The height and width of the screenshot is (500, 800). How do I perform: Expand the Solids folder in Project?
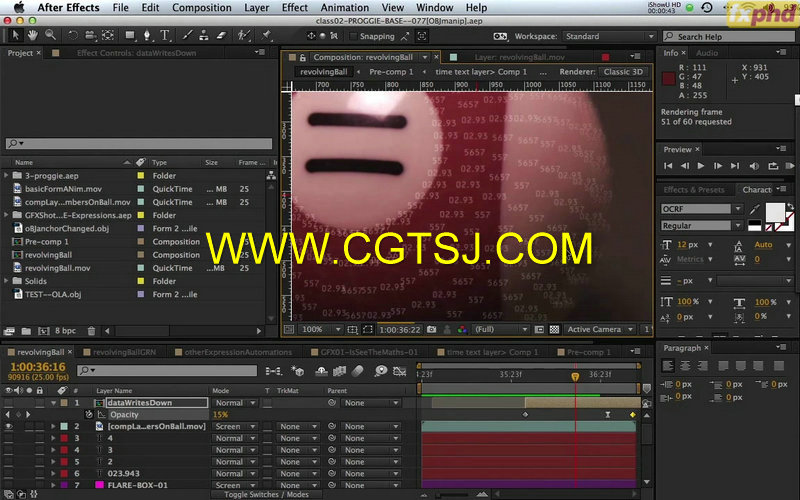(6, 281)
